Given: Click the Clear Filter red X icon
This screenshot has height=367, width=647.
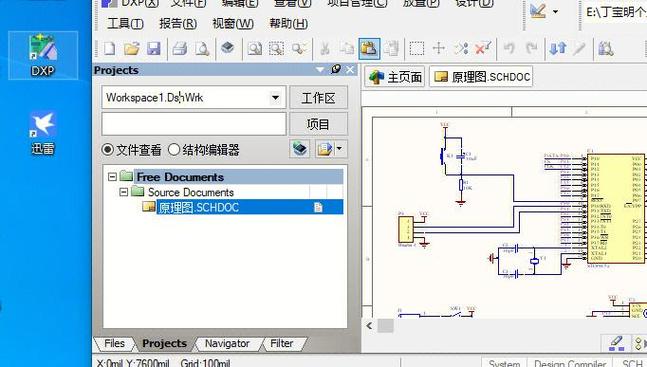Looking at the screenshot, I should 483,49.
